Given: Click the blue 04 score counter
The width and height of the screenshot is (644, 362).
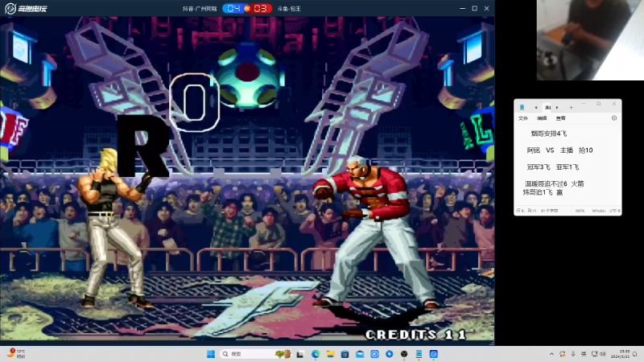Looking at the screenshot, I should pos(233,8).
